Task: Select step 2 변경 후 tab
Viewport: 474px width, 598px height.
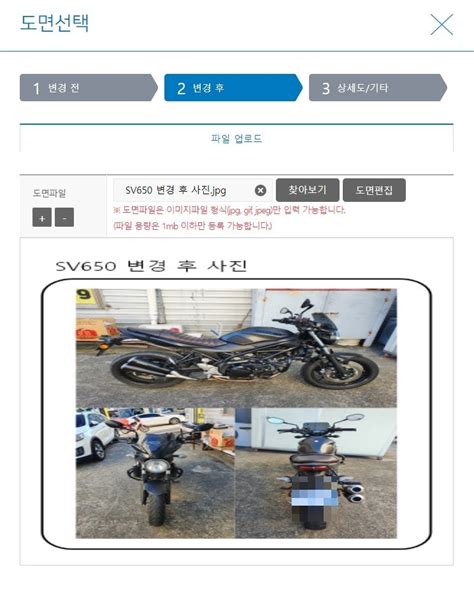Action: tap(233, 88)
